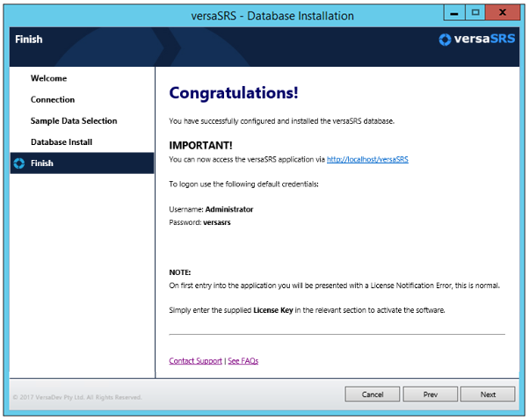
Task: Click the IMPORTANT! heading
Action: click(x=200, y=145)
